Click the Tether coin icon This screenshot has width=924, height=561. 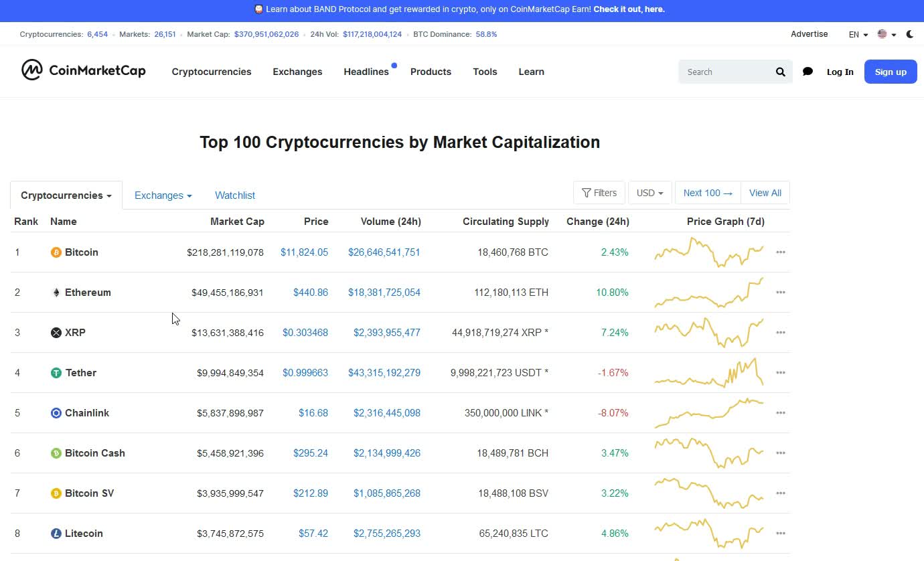click(x=56, y=373)
